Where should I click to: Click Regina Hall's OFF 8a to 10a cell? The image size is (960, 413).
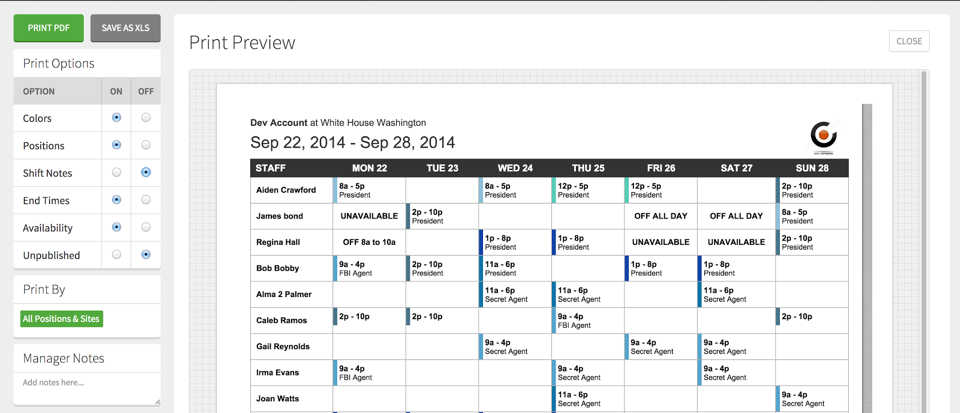click(x=369, y=242)
